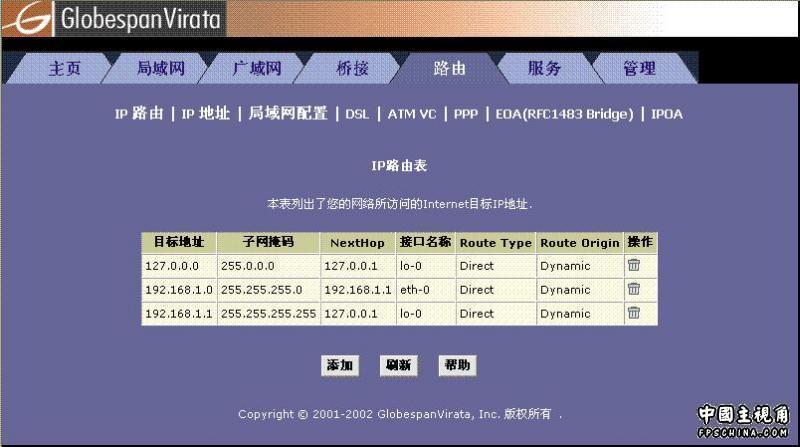The image size is (800, 447).
Task: Open the DSL submenu link
Action: click(357, 114)
